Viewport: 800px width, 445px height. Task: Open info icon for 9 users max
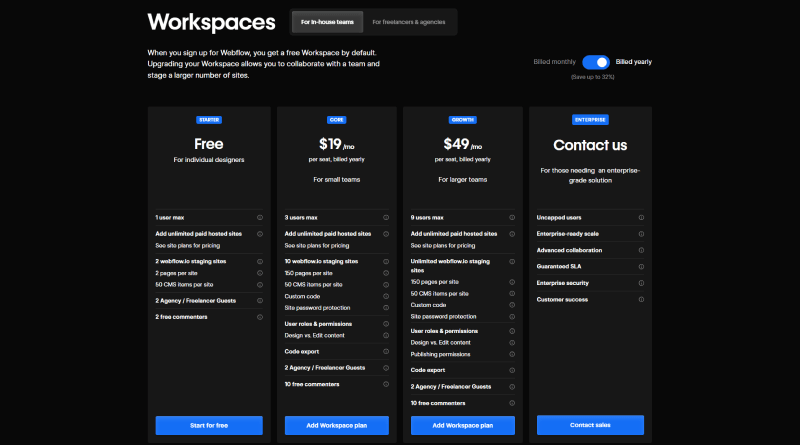[x=512, y=217]
